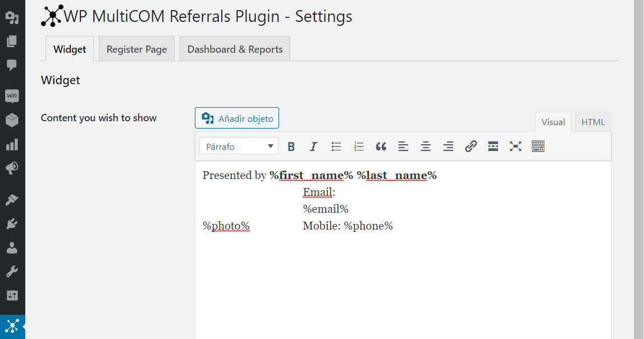Image resolution: width=644 pixels, height=339 pixels.
Task: Click the 'Mobile: %phone%' line
Action: coord(348,226)
